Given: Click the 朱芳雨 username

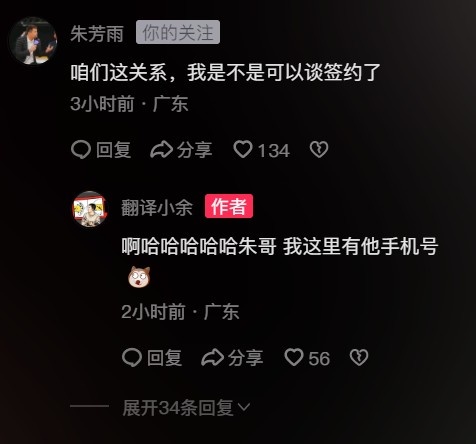Looking at the screenshot, I should tap(97, 33).
